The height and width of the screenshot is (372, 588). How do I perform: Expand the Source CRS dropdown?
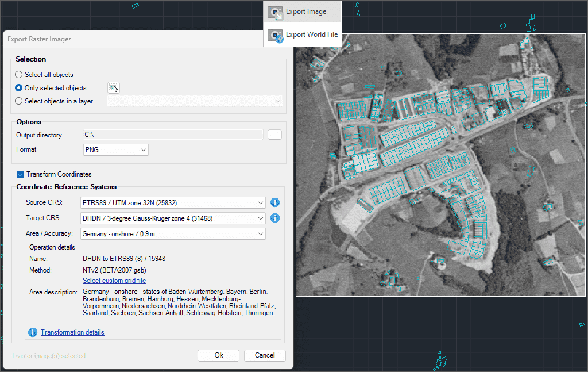pyautogui.click(x=172, y=202)
